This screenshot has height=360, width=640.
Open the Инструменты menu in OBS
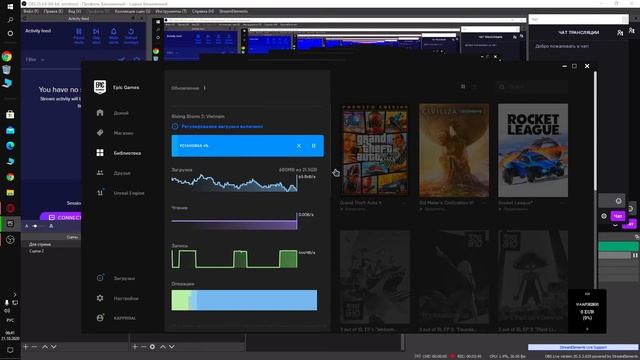click(x=171, y=11)
